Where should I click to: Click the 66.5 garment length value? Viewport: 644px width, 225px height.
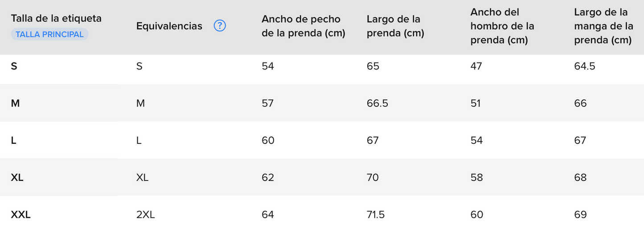click(x=377, y=103)
